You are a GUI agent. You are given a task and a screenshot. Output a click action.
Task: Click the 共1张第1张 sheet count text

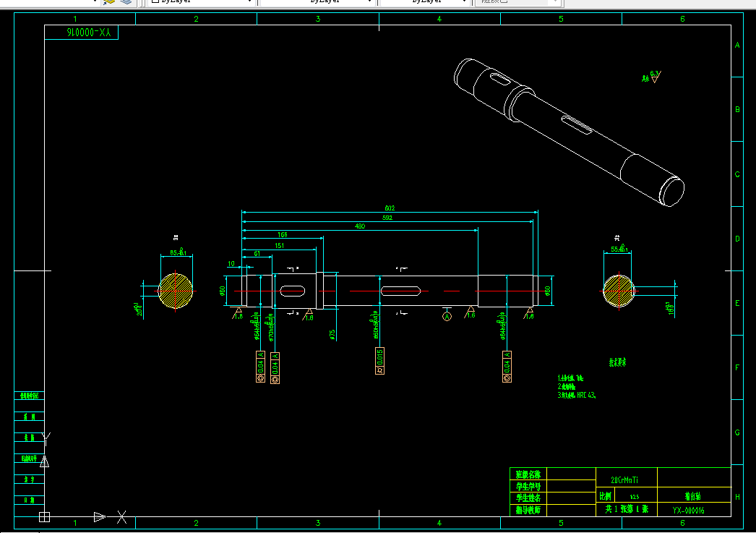[627, 509]
